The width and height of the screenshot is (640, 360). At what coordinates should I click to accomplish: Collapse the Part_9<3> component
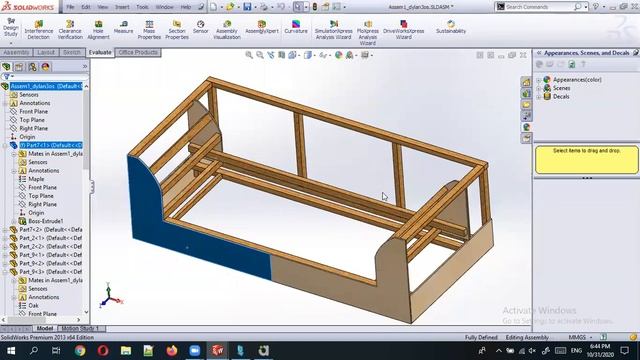coord(5,272)
